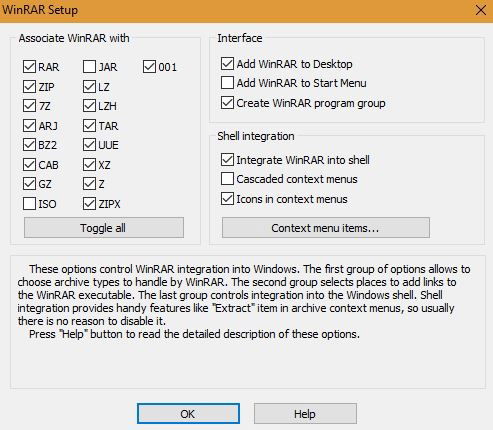
Task: Enable Cascaded context menus option
Action: pyautogui.click(x=227, y=179)
